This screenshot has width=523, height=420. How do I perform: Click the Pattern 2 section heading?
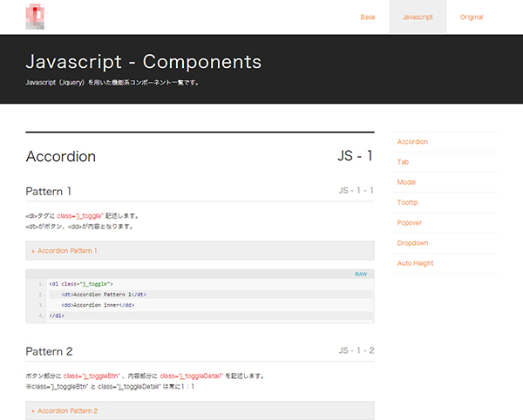49,351
